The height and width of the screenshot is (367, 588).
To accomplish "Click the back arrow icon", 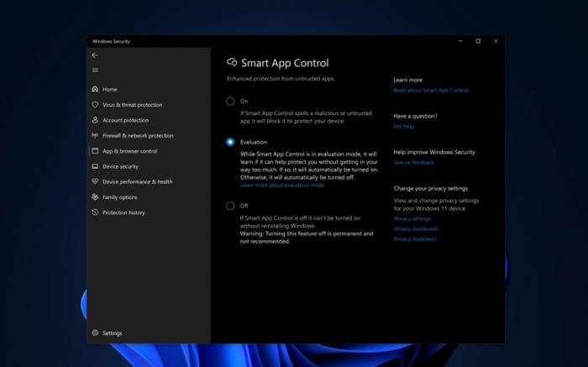I will point(95,55).
